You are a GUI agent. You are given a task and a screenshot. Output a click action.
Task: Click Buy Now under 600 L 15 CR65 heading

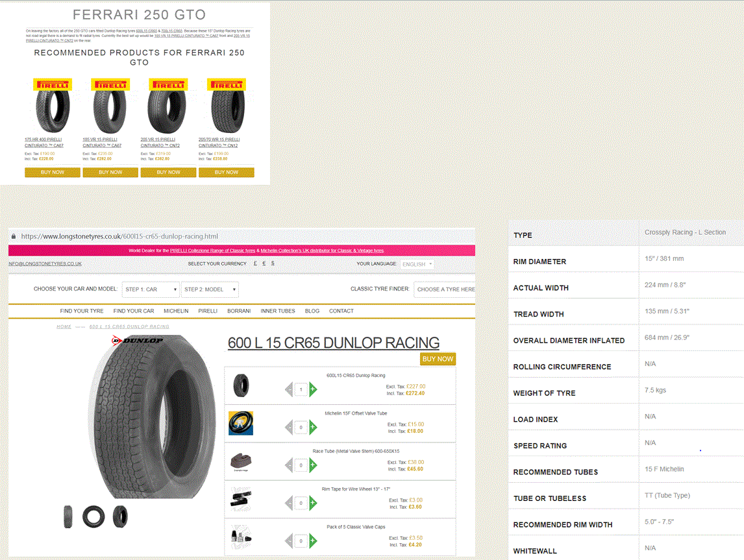pos(438,359)
